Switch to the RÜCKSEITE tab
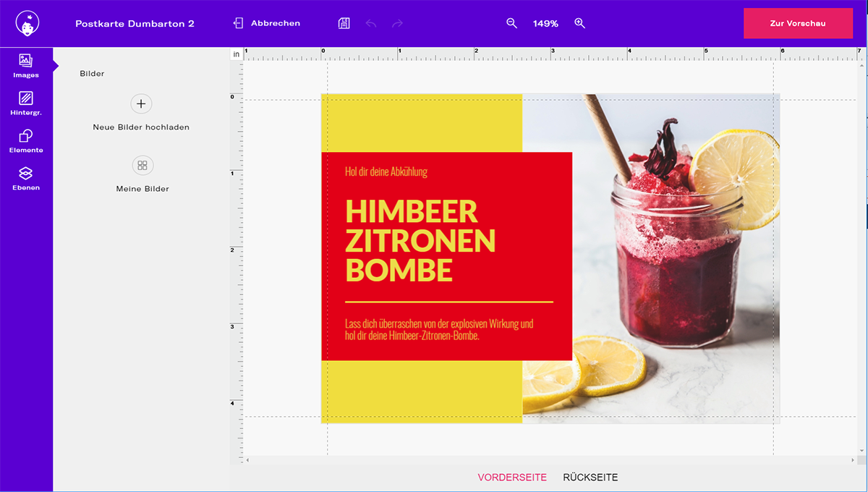Screen dimensions: 868x492 (590, 478)
